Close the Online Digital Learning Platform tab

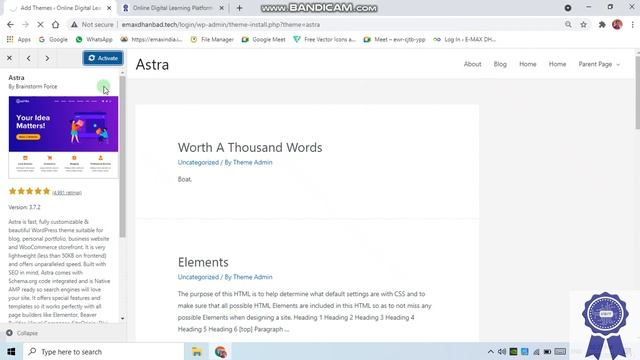click(221, 8)
